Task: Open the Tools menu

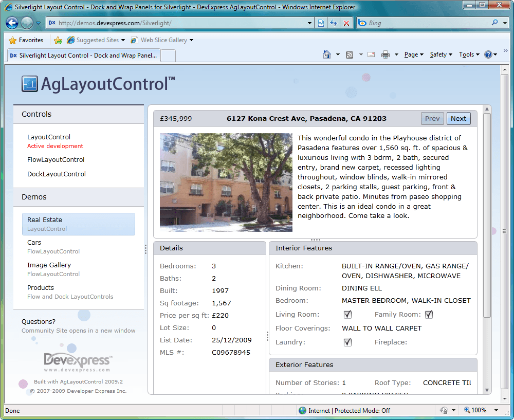Action: (469, 54)
